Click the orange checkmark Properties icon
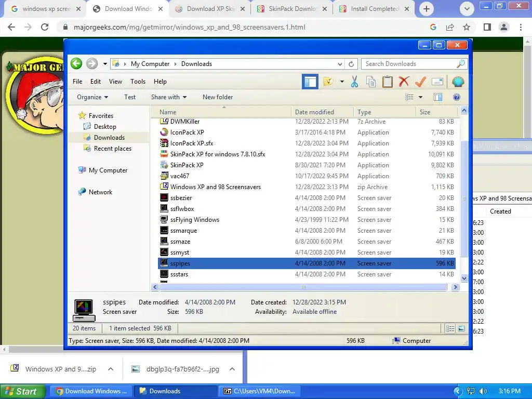 (420, 82)
